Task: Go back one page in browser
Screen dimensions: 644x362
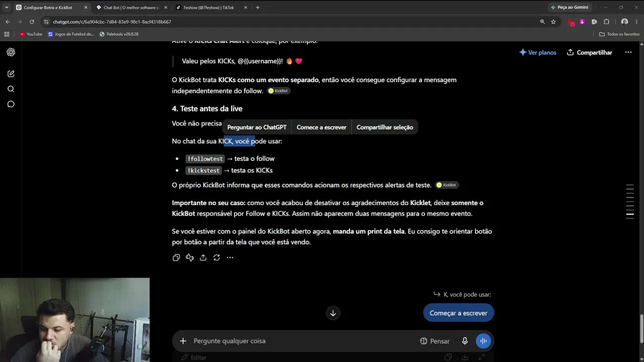Action: pyautogui.click(x=8, y=22)
